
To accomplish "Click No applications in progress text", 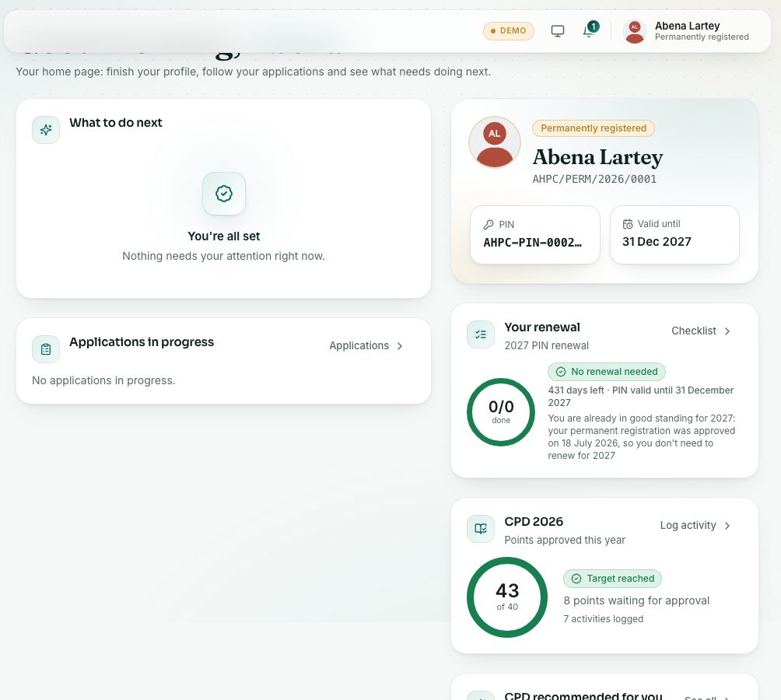I will click(103, 380).
